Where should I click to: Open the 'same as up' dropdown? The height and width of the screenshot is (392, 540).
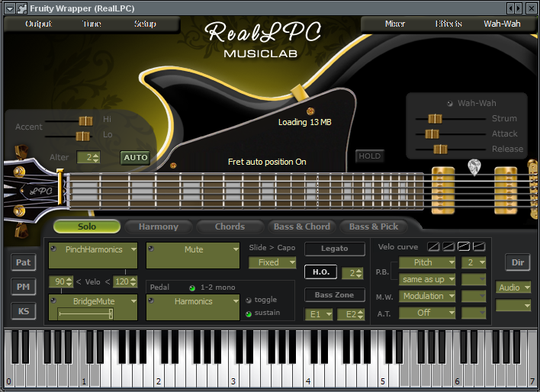[427, 279]
